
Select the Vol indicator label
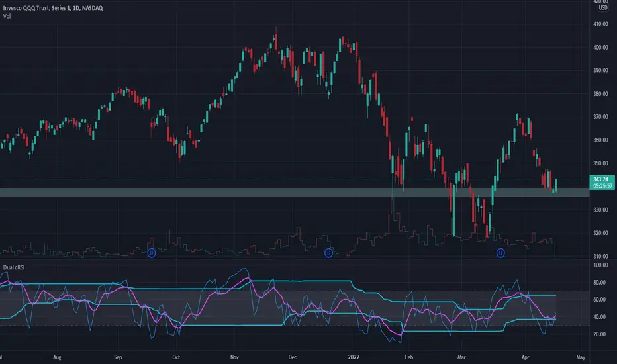(x=7, y=16)
